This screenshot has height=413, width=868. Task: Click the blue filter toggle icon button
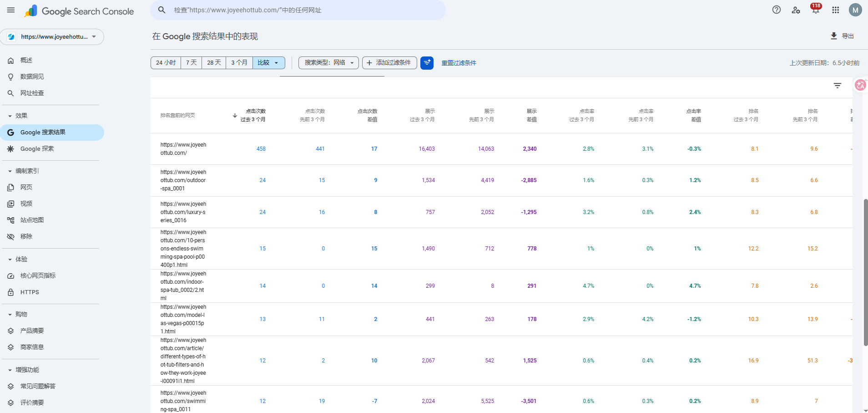(x=427, y=63)
